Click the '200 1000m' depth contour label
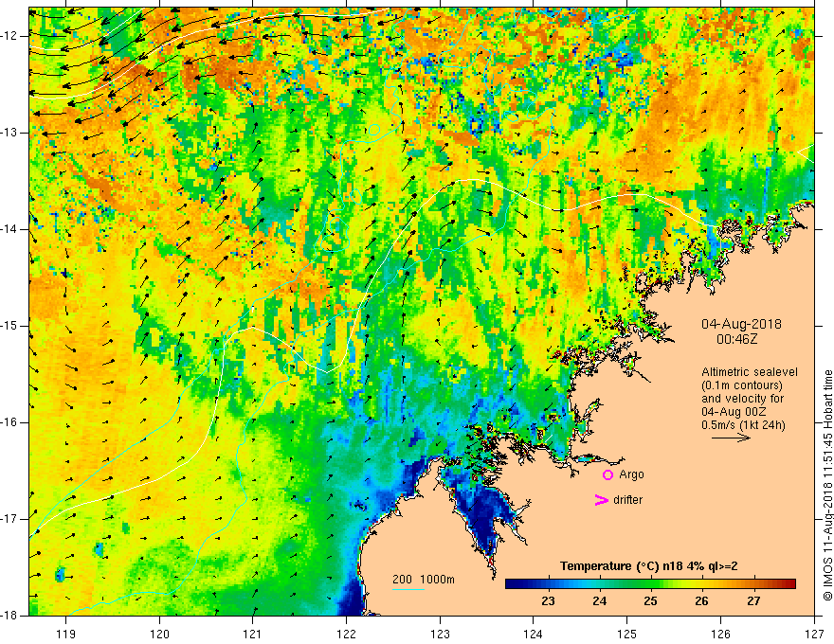The height and width of the screenshot is (644, 834). coord(424,580)
